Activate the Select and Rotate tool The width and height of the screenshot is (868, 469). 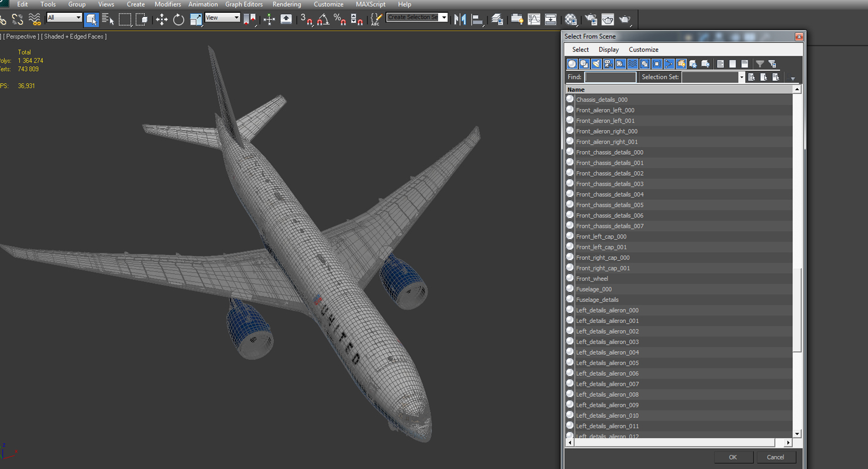point(178,19)
